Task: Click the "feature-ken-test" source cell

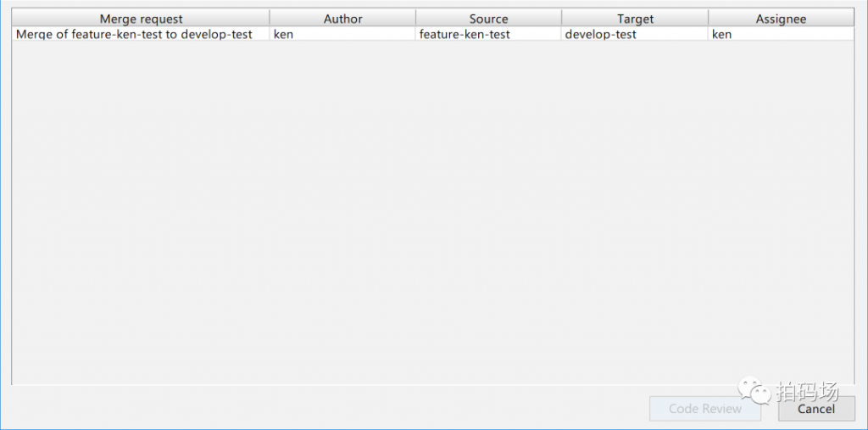Action: (x=488, y=34)
